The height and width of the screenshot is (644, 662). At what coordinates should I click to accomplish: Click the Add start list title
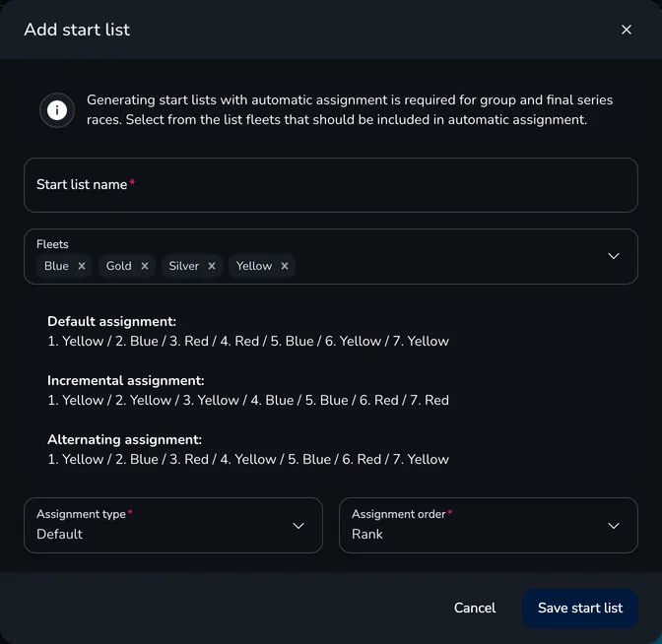pyautogui.click(x=77, y=30)
